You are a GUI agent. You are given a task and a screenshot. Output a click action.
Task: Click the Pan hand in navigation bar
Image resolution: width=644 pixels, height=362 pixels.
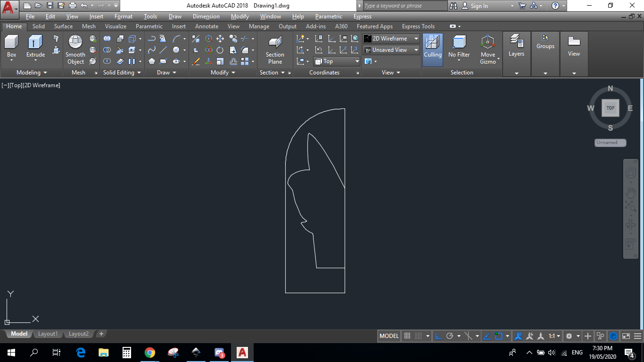[631, 192]
